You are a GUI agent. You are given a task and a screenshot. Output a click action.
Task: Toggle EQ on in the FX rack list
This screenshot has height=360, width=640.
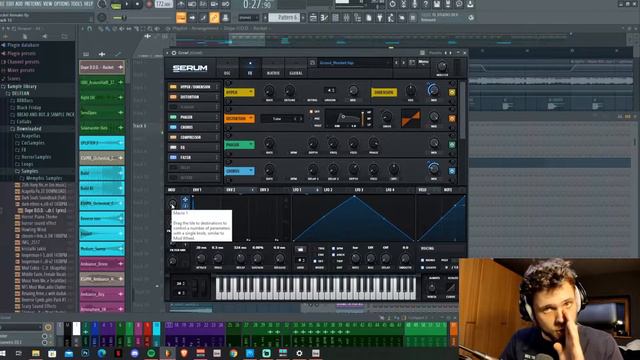click(173, 147)
